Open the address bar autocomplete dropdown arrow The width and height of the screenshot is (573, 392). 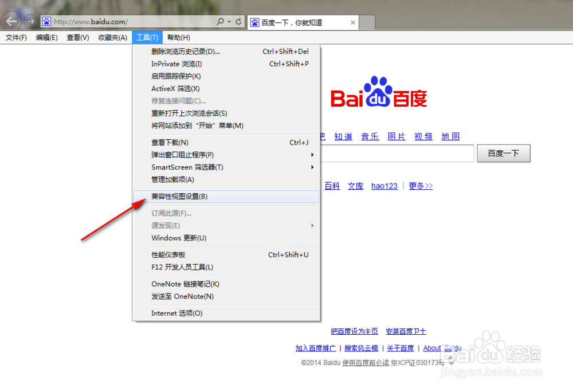tap(229, 22)
